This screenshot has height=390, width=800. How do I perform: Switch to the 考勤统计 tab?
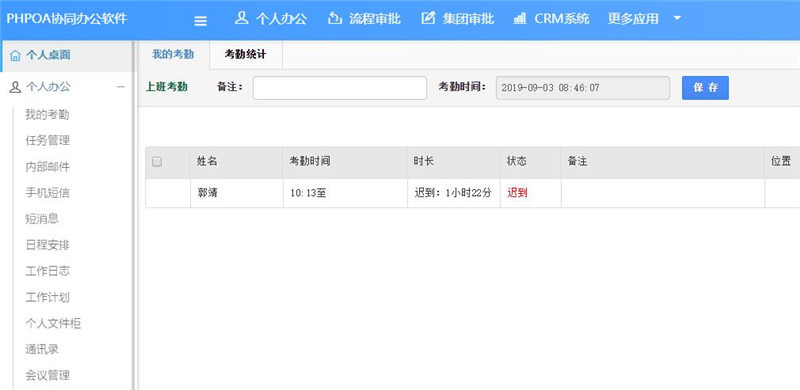pyautogui.click(x=245, y=55)
